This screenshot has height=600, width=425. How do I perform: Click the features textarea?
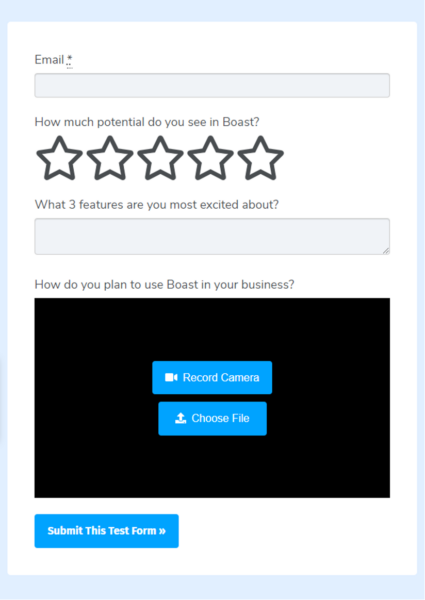pyautogui.click(x=212, y=236)
